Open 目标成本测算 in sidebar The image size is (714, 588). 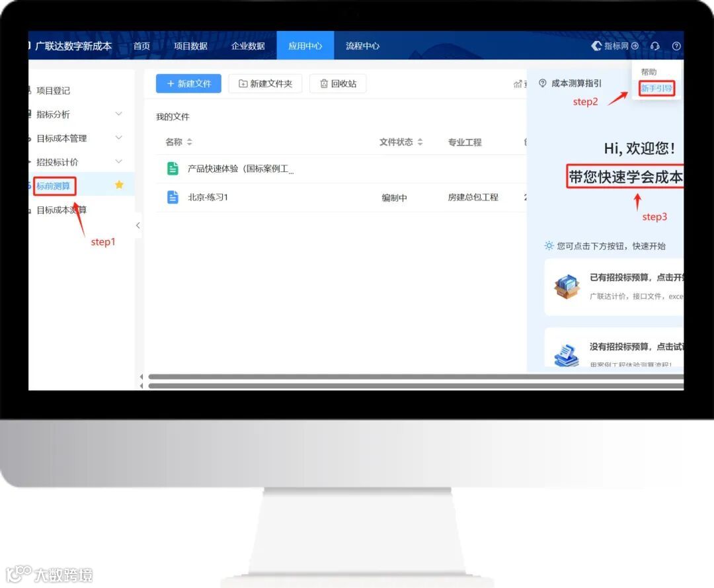pos(61,210)
